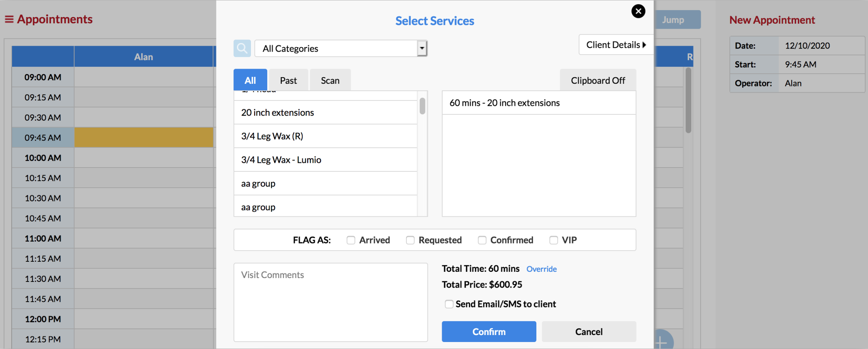Image resolution: width=868 pixels, height=349 pixels.
Task: Enable the Confirmed flag
Action: (482, 240)
